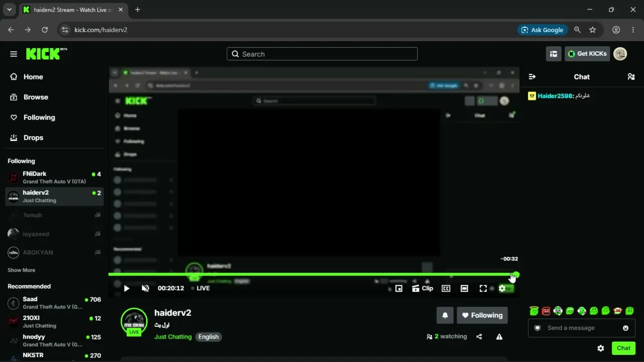Click the Following heart button
Screen dimensions: 644x362
click(482, 315)
